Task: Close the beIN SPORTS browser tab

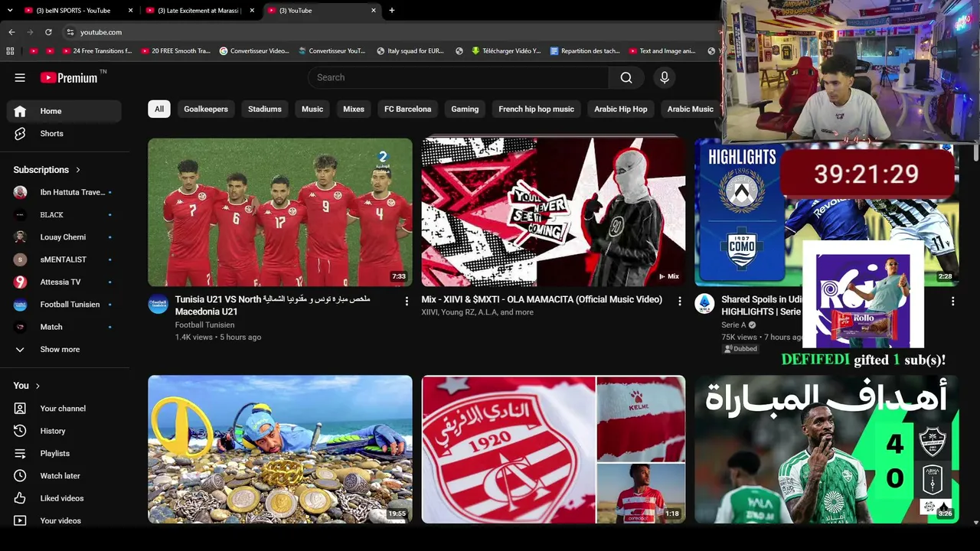Action: (x=131, y=11)
